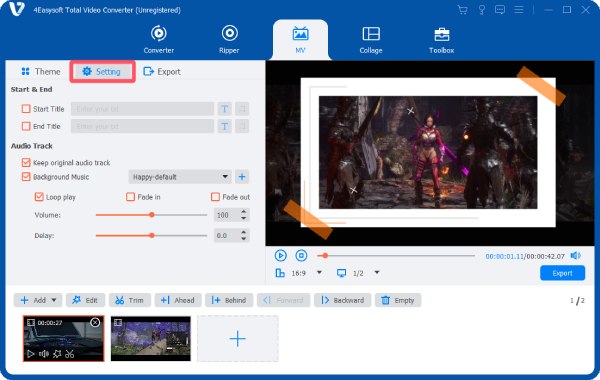Select the second video clip thumbnail

[151, 338]
